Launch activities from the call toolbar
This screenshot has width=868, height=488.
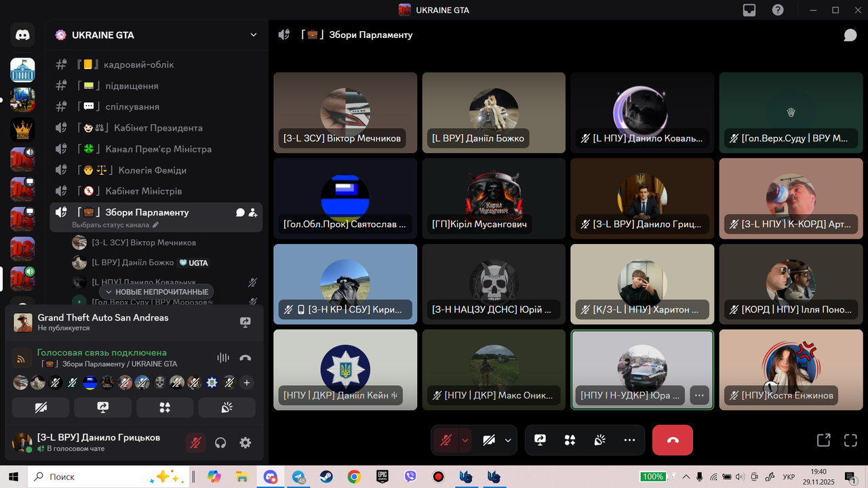570,440
